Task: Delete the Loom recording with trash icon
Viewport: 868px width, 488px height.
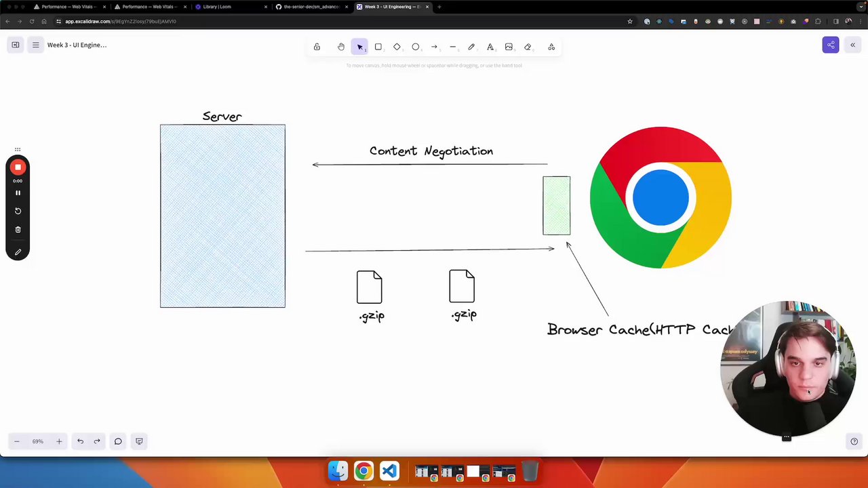Action: tap(18, 229)
